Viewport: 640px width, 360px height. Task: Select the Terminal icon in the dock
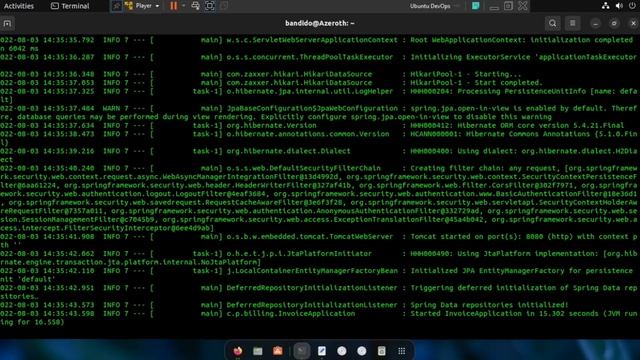[x=302, y=351]
